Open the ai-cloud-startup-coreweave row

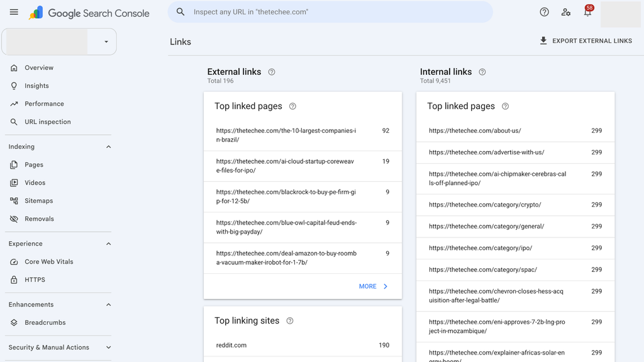303,166
